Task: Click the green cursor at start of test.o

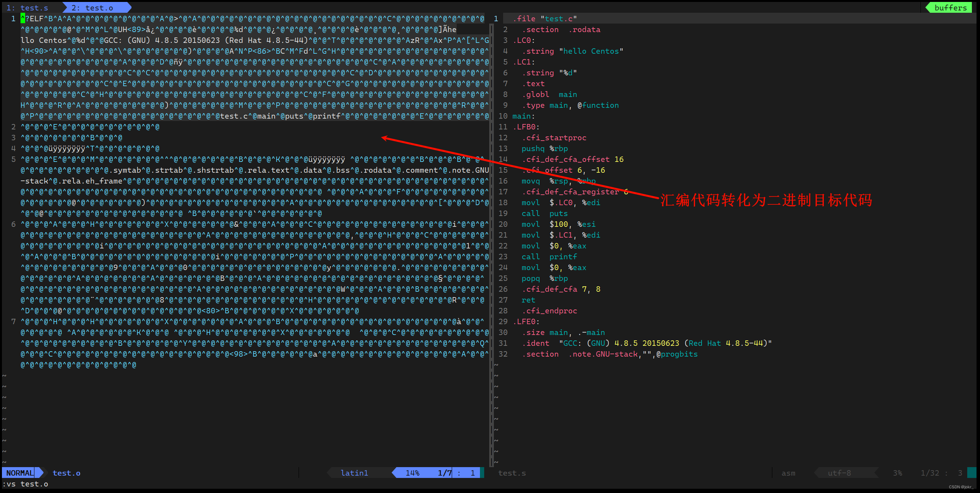Action: coord(23,19)
